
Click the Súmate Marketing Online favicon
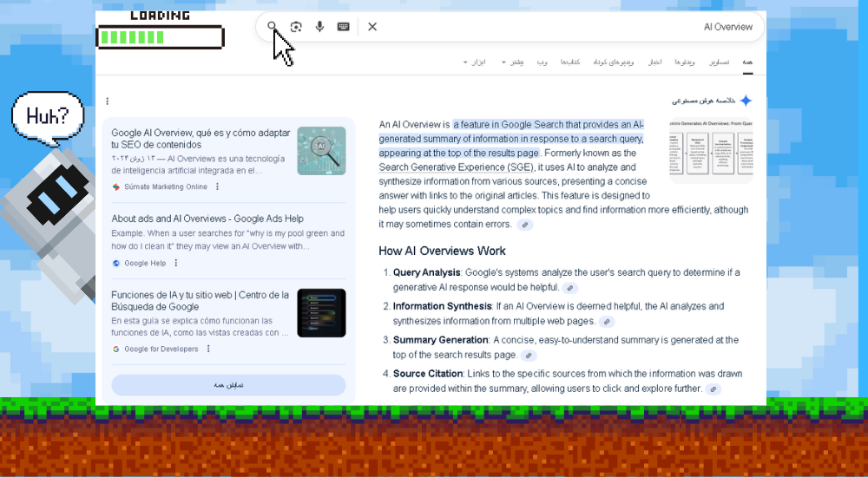116,187
